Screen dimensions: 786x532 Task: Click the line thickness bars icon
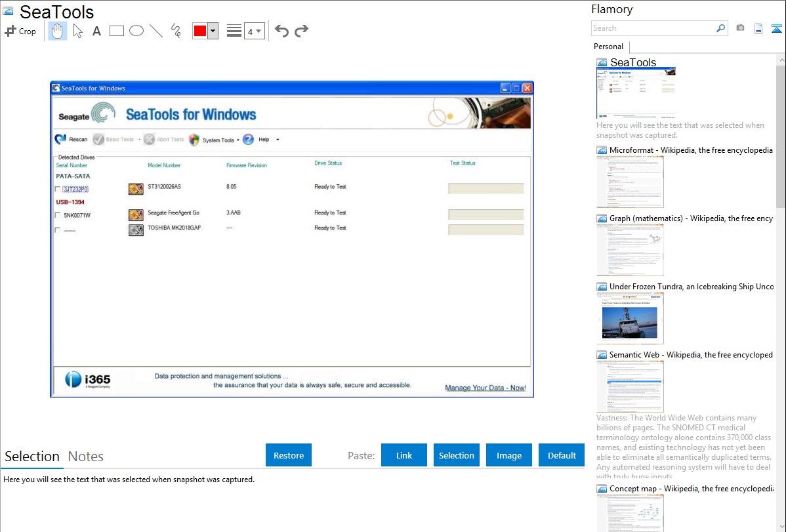click(234, 31)
